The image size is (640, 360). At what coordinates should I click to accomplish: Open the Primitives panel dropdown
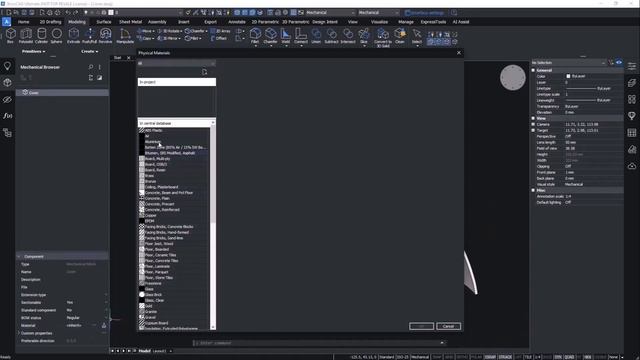tap(33, 51)
